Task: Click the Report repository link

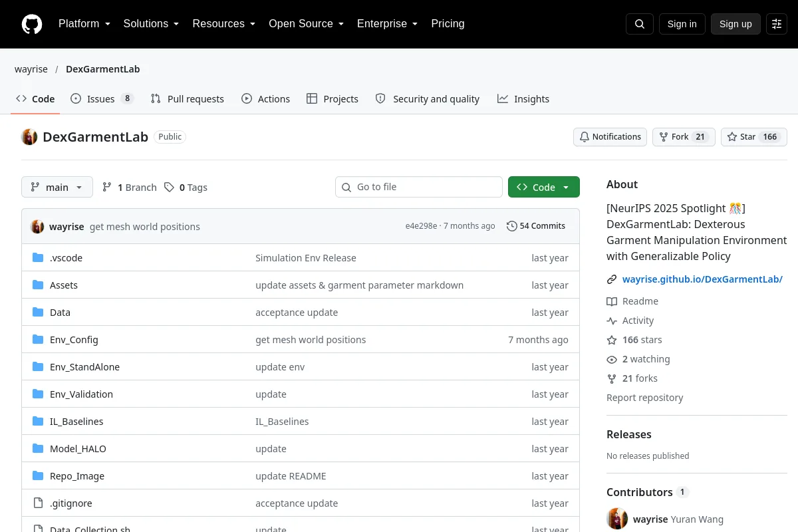Action: point(645,398)
